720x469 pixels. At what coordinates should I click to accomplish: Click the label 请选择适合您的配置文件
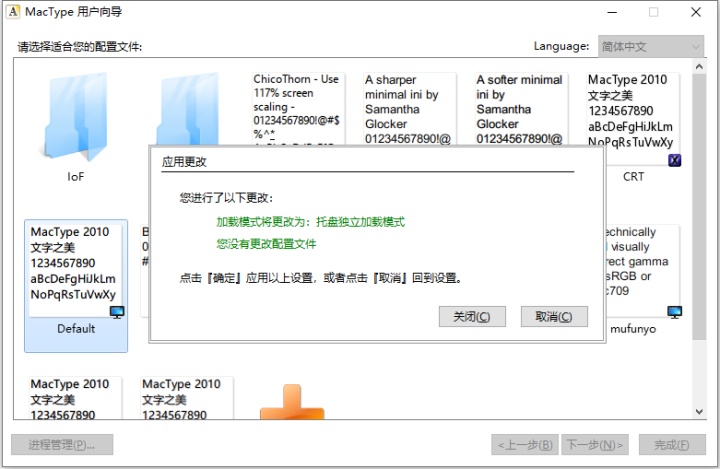pyautogui.click(x=80, y=47)
